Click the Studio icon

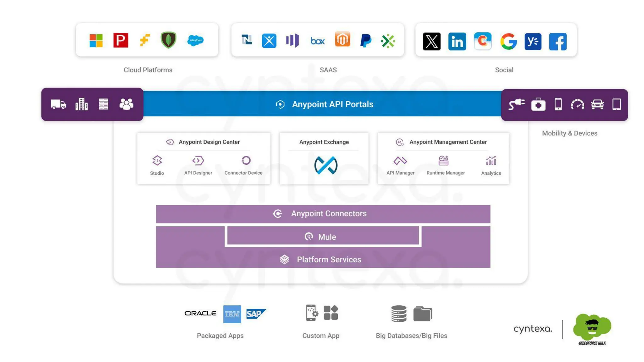tap(157, 161)
